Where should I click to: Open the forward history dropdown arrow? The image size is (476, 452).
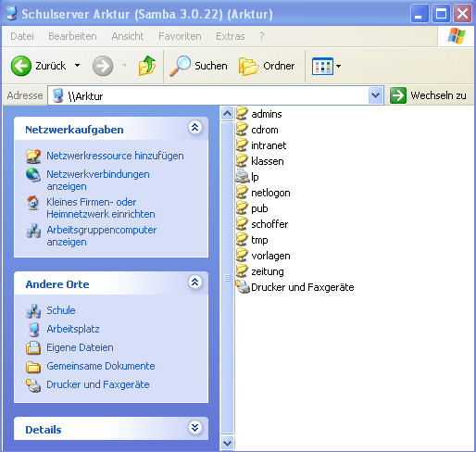tap(124, 66)
